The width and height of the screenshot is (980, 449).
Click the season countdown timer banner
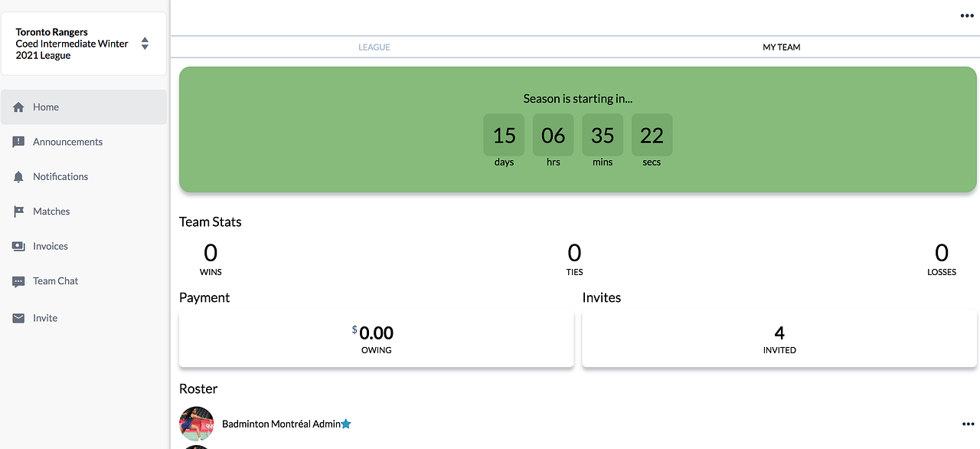tap(578, 129)
